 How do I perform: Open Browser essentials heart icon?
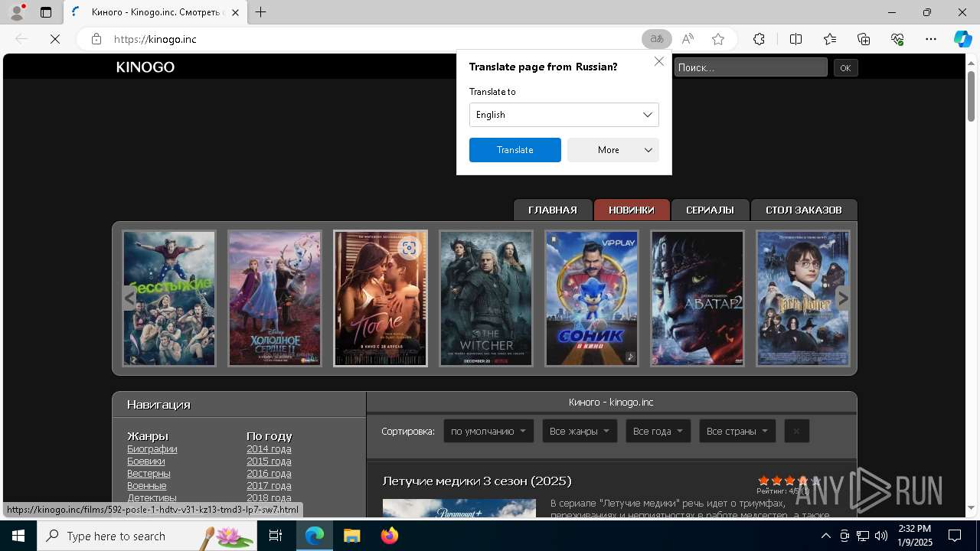[x=897, y=39]
